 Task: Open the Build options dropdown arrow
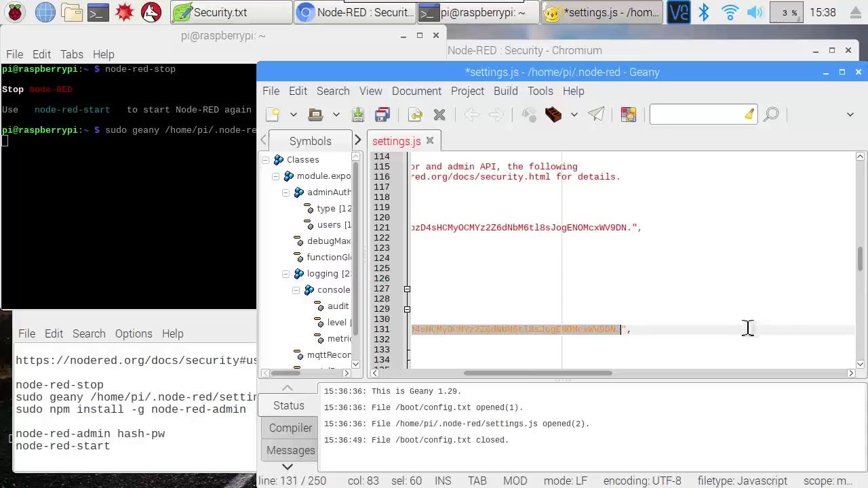click(x=574, y=115)
